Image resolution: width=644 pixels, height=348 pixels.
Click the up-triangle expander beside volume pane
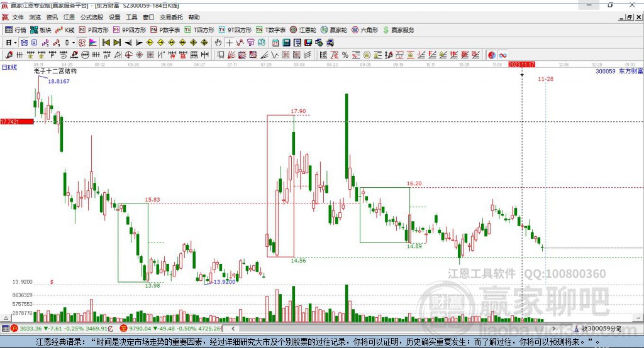(x=6, y=318)
